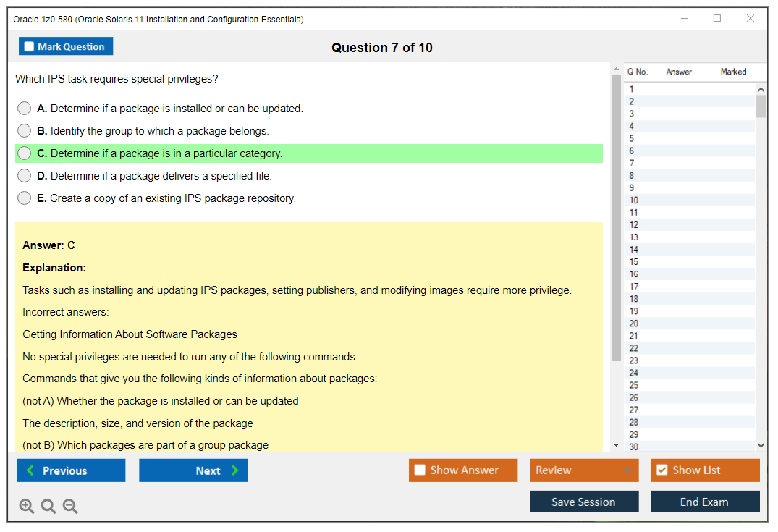The image size is (778, 532).
Task: Click the Save Session button
Action: (x=584, y=502)
